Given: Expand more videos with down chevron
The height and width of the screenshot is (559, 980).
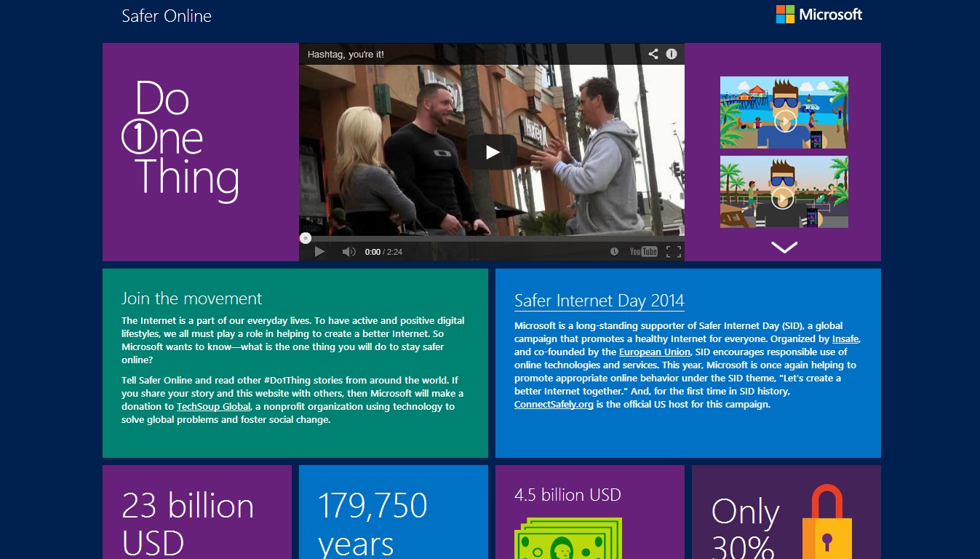Looking at the screenshot, I should [784, 247].
